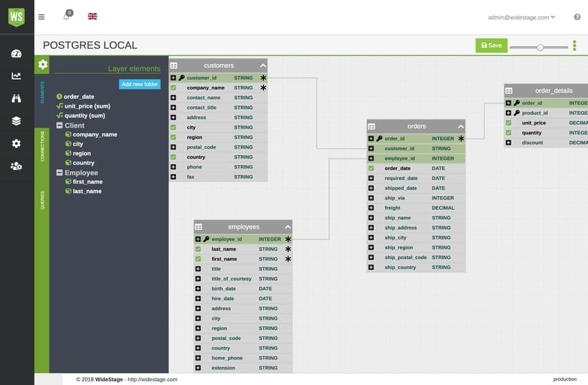Click the line chart reports sidebar icon
Viewport: 588px width, 385px height.
pos(16,76)
